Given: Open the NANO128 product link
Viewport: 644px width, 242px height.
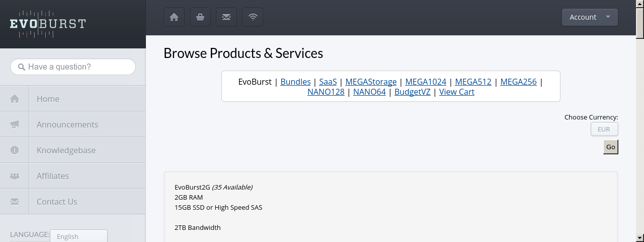Looking at the screenshot, I should (326, 92).
